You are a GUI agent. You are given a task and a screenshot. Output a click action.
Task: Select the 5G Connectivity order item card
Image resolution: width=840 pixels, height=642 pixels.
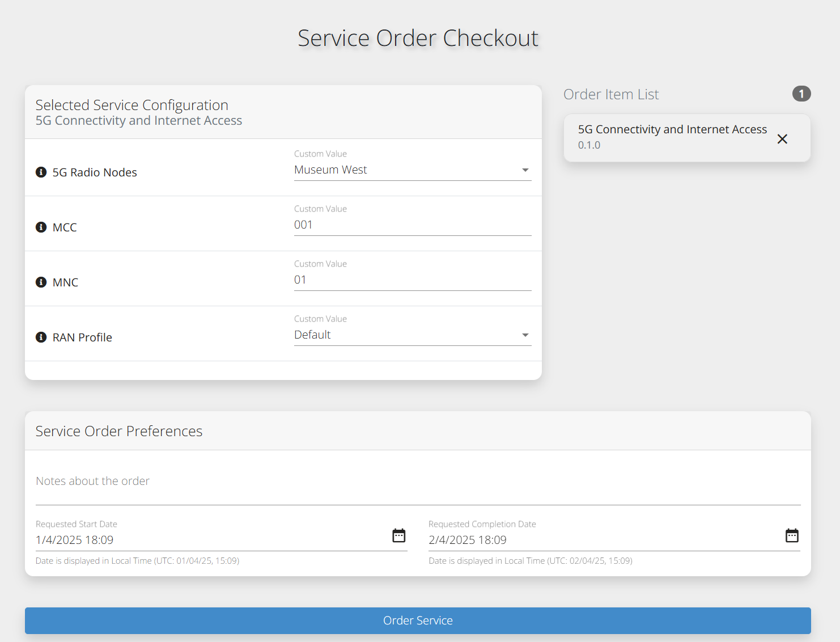(x=672, y=137)
